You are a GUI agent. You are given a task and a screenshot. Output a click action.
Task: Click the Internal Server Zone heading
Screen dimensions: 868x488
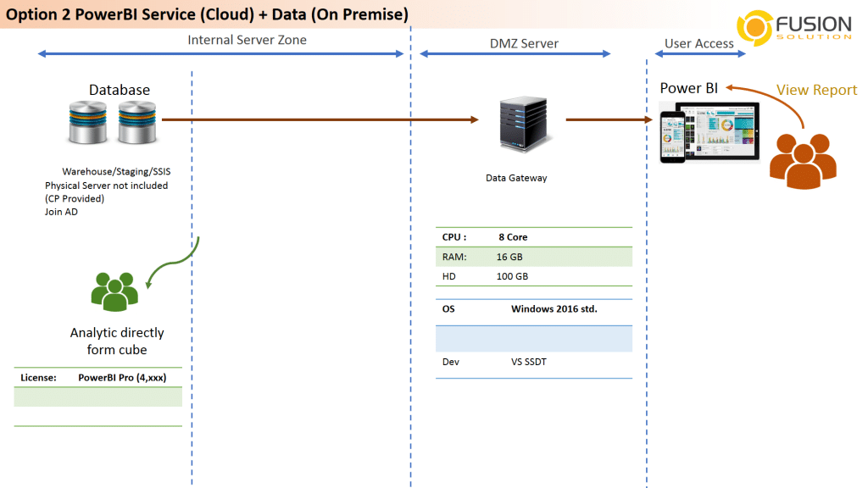tap(247, 40)
